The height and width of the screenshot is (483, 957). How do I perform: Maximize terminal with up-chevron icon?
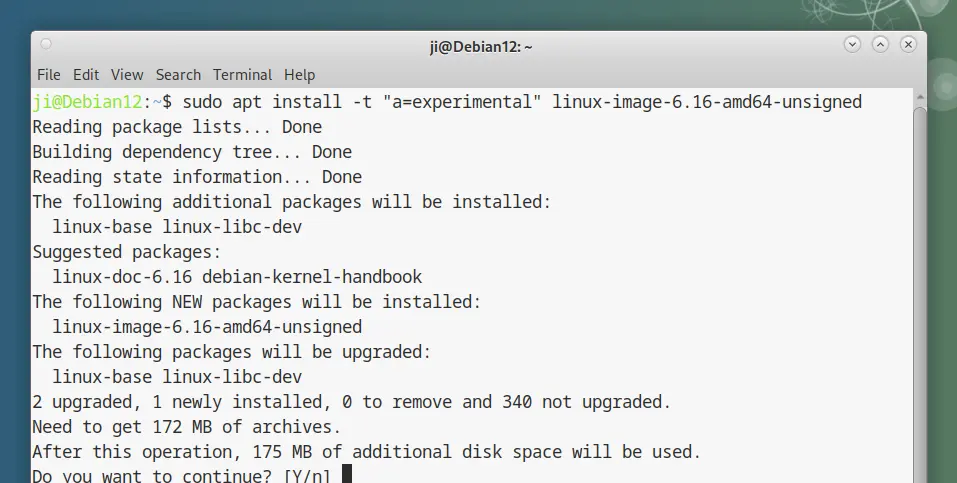[880, 45]
